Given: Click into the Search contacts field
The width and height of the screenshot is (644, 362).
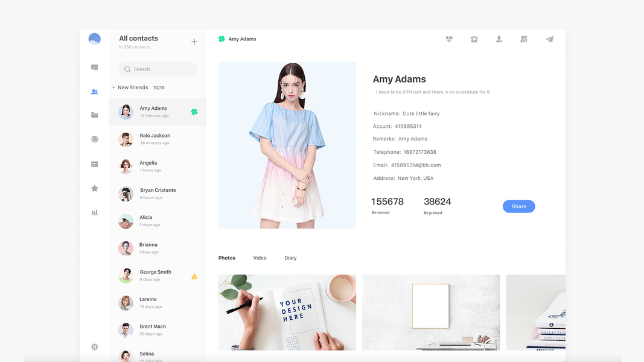Looking at the screenshot, I should 158,69.
